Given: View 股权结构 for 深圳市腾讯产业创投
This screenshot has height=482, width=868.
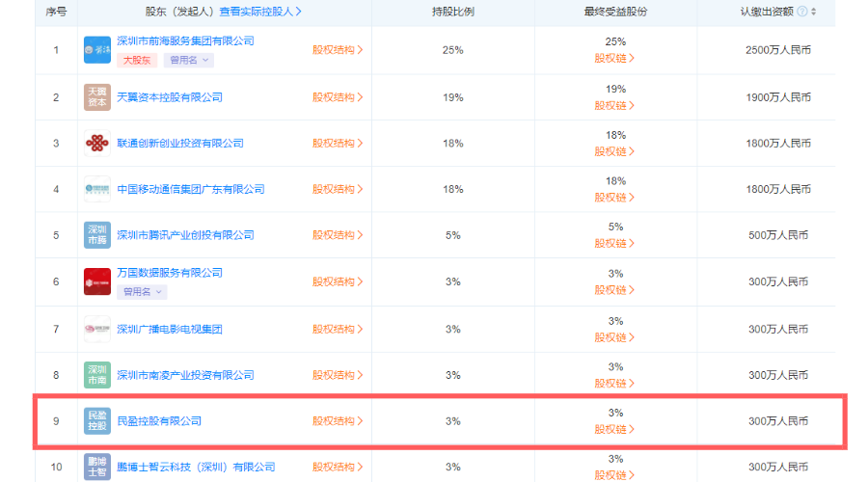Looking at the screenshot, I should click(x=338, y=235).
